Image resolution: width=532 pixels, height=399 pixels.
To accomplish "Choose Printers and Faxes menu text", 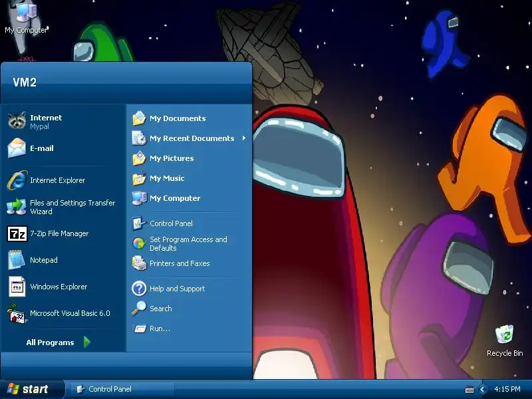I will tap(180, 263).
